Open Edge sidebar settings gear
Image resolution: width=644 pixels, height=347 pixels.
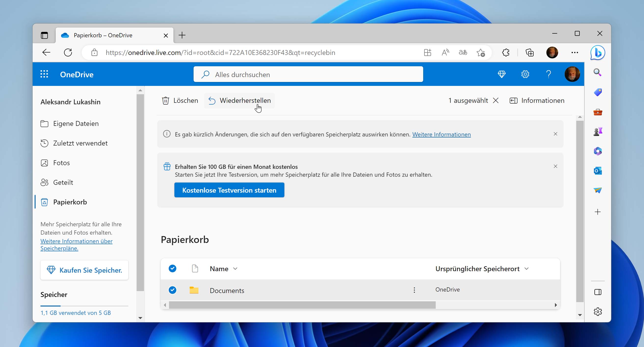click(597, 311)
